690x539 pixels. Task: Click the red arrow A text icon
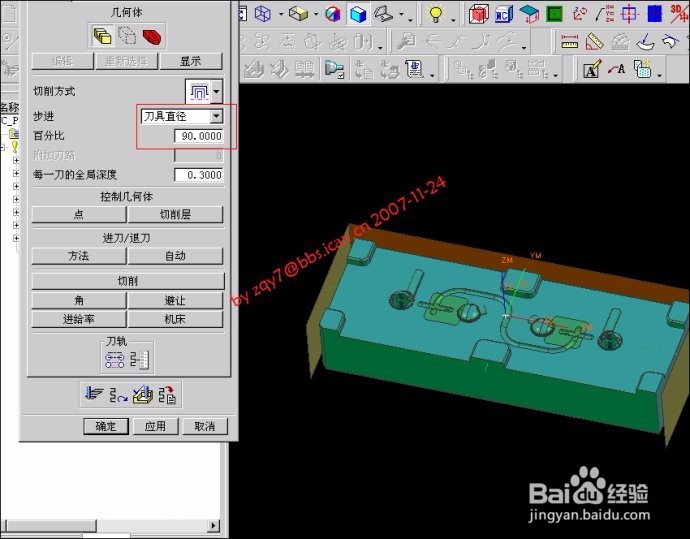[x=617, y=69]
